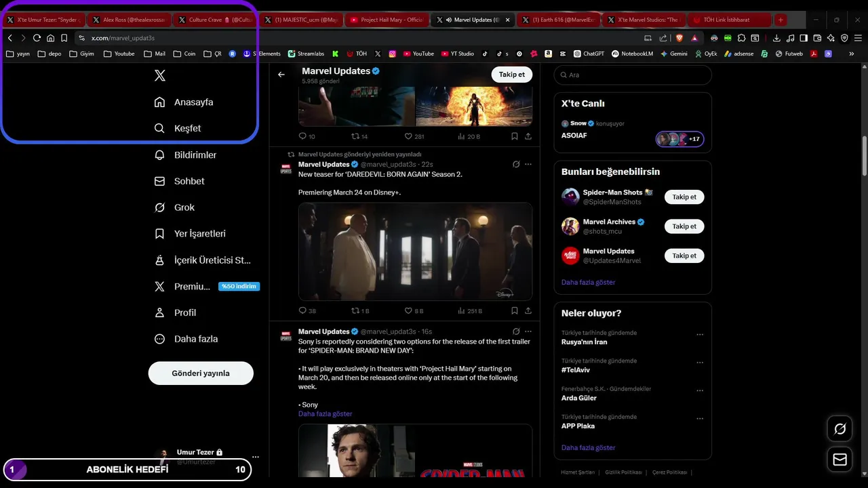Expand Daha fazla menu in the sidebar
The image size is (868, 488).
coord(186,339)
